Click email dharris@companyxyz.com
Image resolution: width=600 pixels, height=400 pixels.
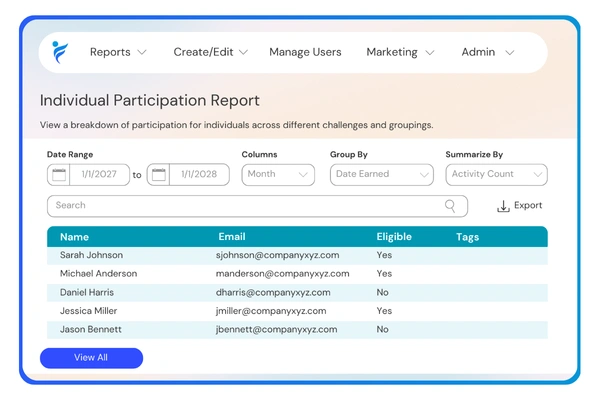(273, 292)
